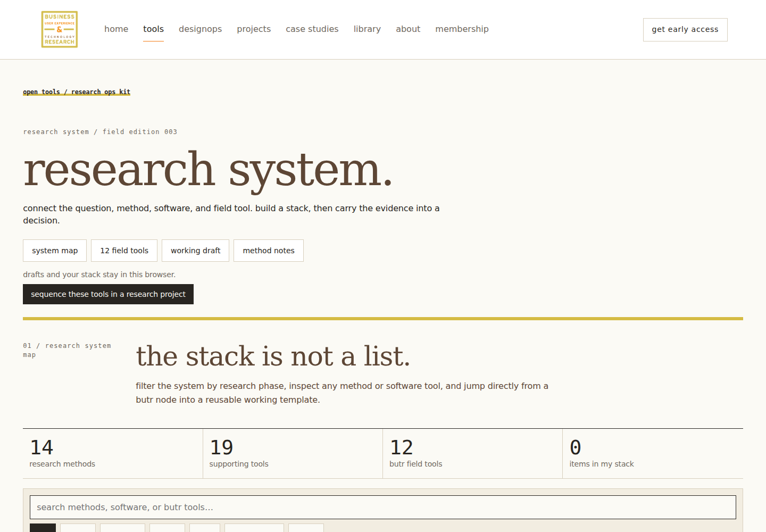Visit the library section

pyautogui.click(x=367, y=29)
